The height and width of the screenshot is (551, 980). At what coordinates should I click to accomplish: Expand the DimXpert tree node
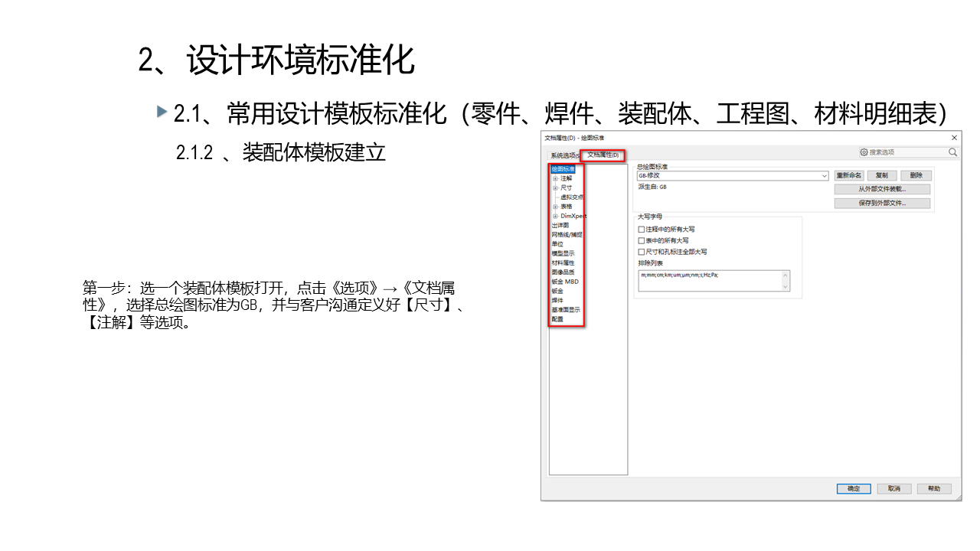(555, 216)
